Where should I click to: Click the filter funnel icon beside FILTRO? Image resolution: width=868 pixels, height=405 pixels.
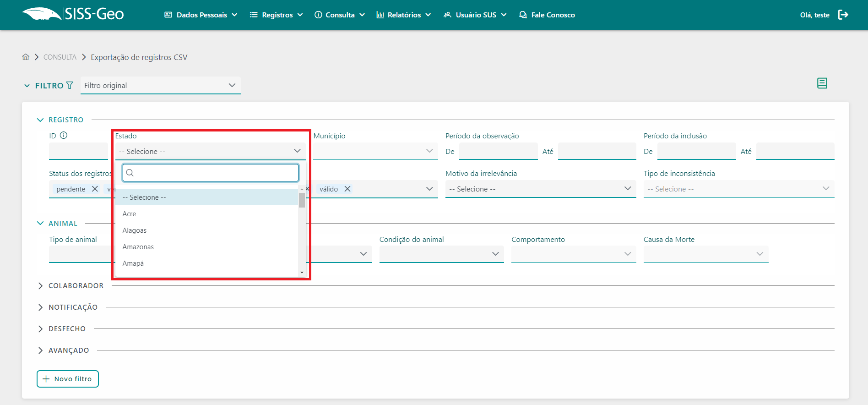70,86
